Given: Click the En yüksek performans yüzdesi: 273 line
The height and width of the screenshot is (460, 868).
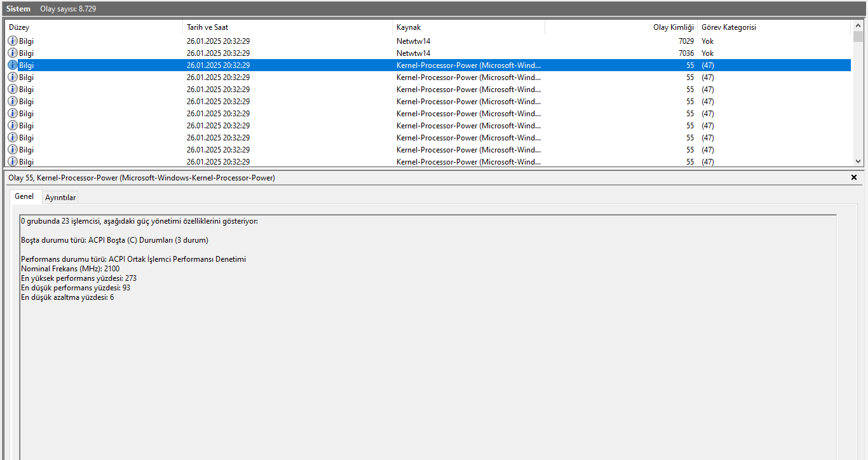Looking at the screenshot, I should coord(79,278).
